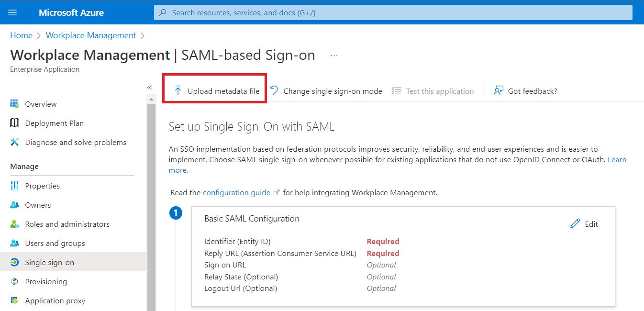Click the first Required value for Identifier

(383, 242)
